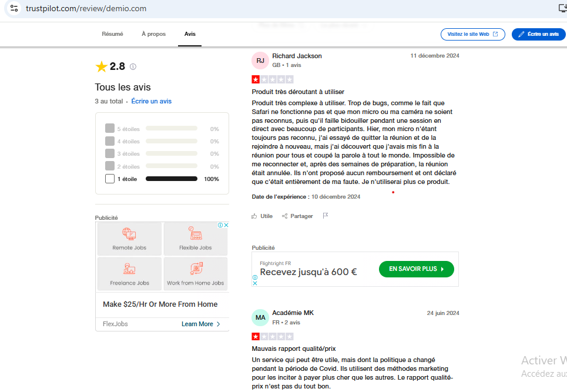Click the Freelance Jobs ad tile
Screen dimensions: 567x392
point(129,274)
